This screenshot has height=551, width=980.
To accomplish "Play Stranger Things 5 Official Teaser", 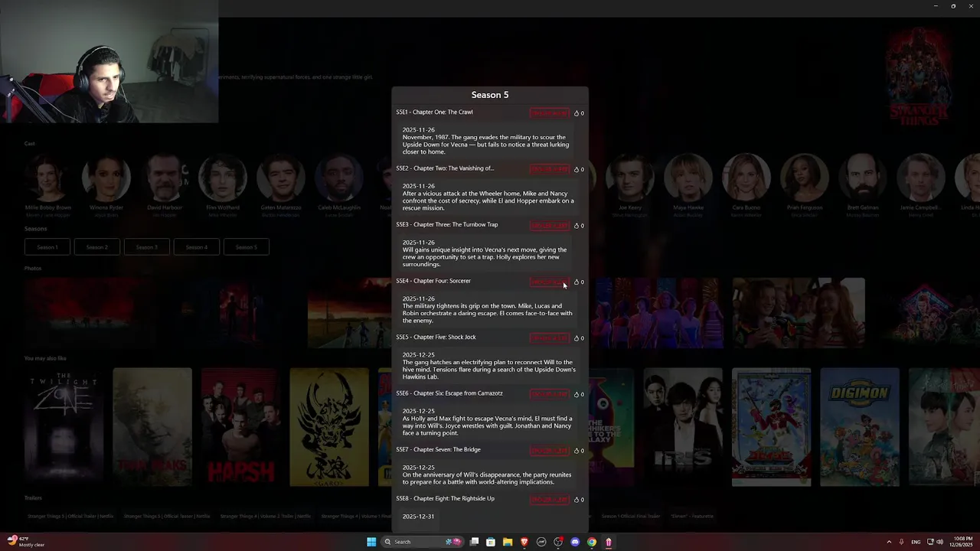I will (x=167, y=517).
